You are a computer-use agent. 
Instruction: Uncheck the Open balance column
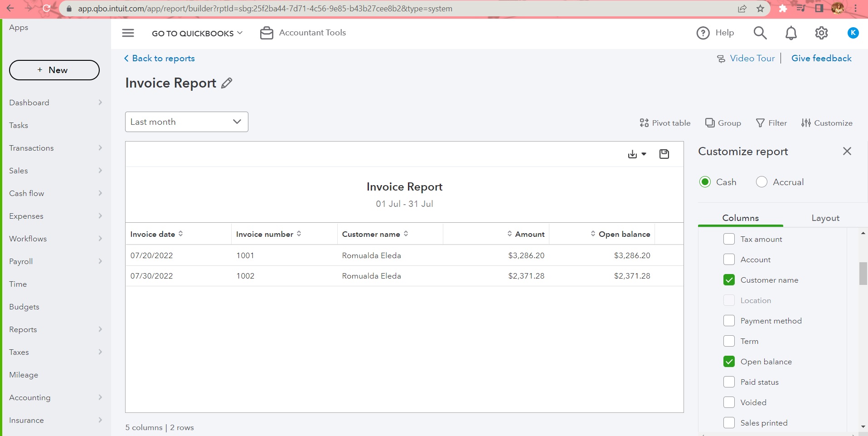click(x=729, y=362)
